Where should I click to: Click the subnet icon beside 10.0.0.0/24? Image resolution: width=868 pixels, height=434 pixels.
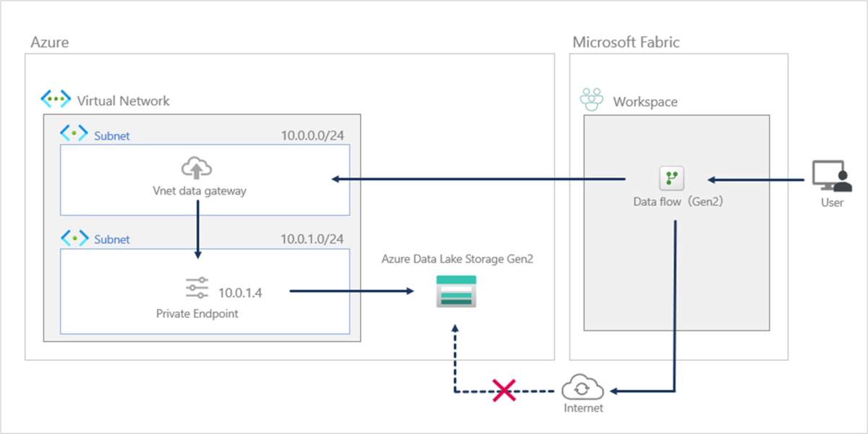point(74,134)
